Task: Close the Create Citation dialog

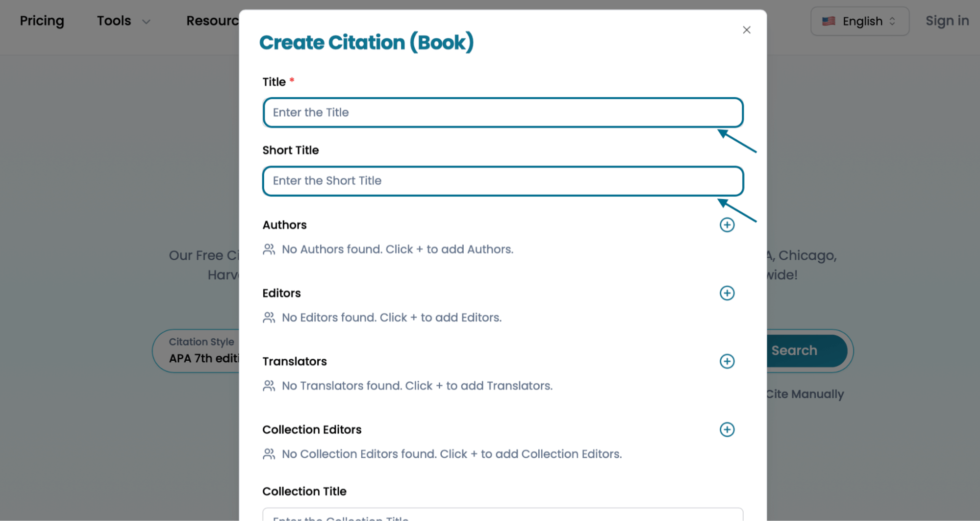Action: pyautogui.click(x=746, y=30)
